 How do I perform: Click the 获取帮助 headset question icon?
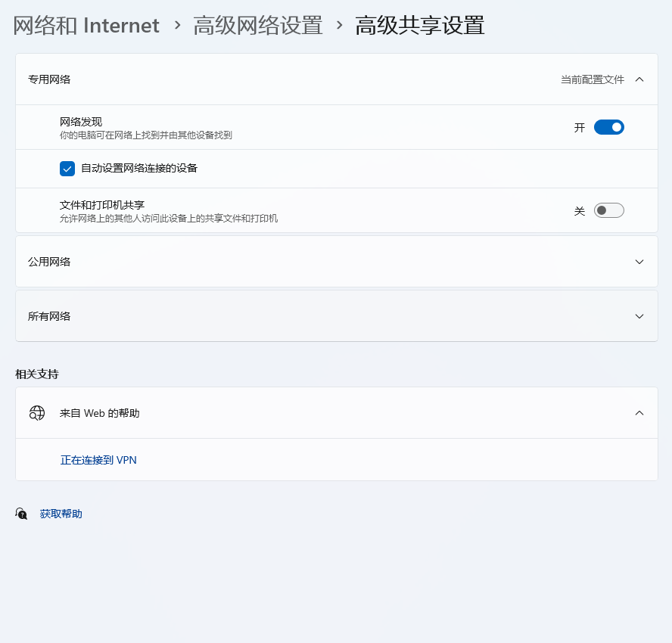tap(21, 514)
